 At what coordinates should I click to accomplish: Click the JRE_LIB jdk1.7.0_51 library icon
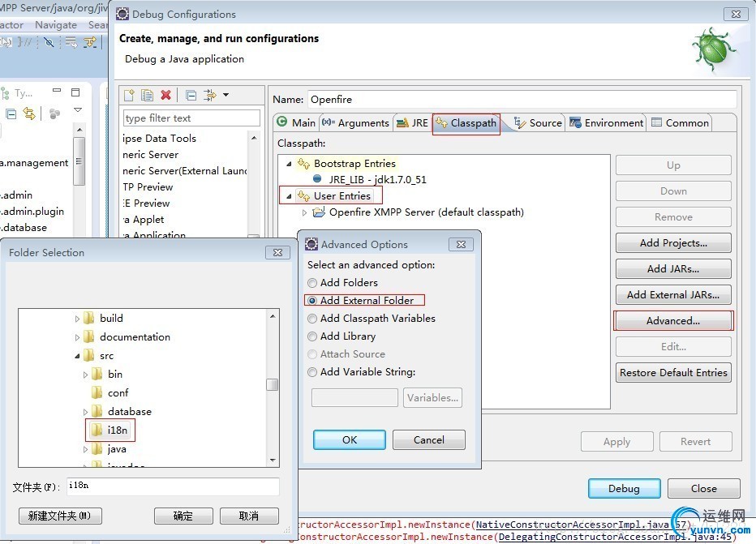(x=317, y=178)
